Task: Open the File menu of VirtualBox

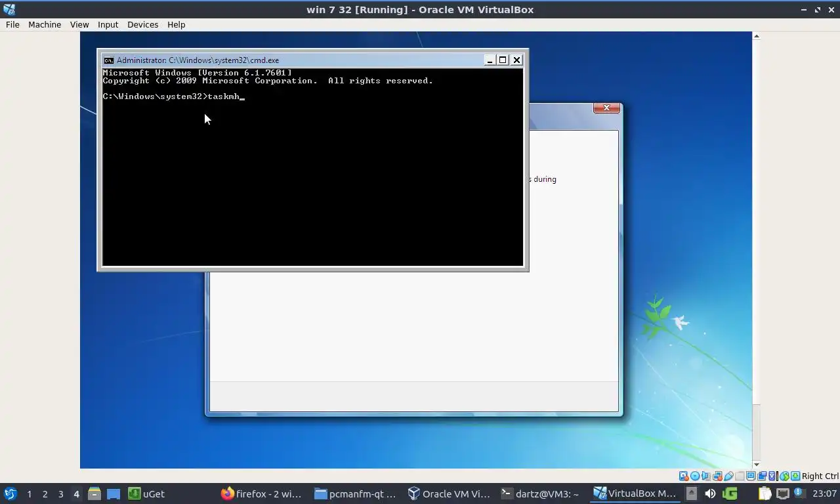Action: [12, 24]
